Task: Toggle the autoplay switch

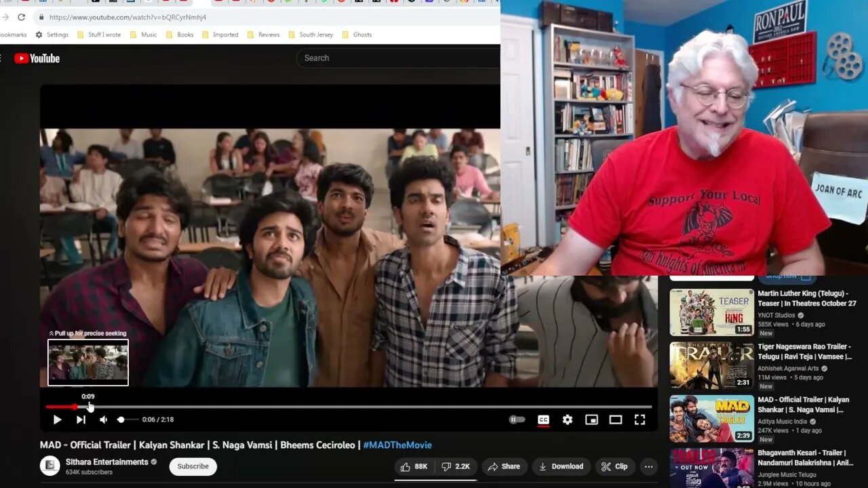Action: point(517,420)
